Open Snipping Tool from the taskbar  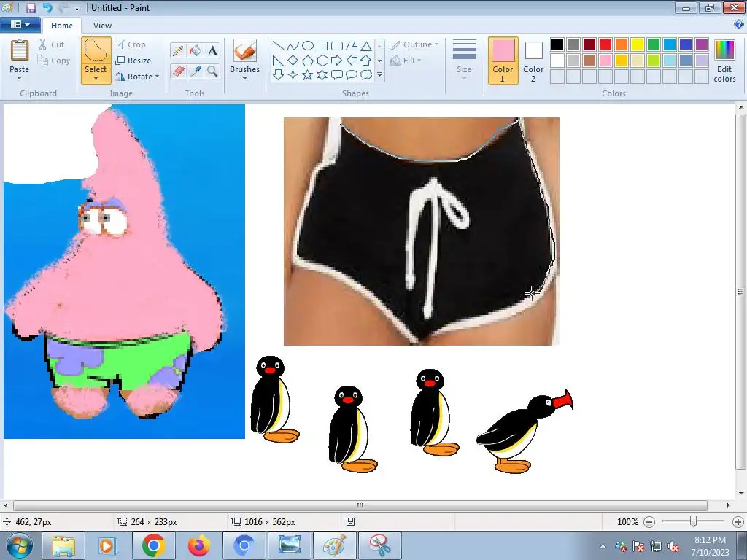point(379,545)
